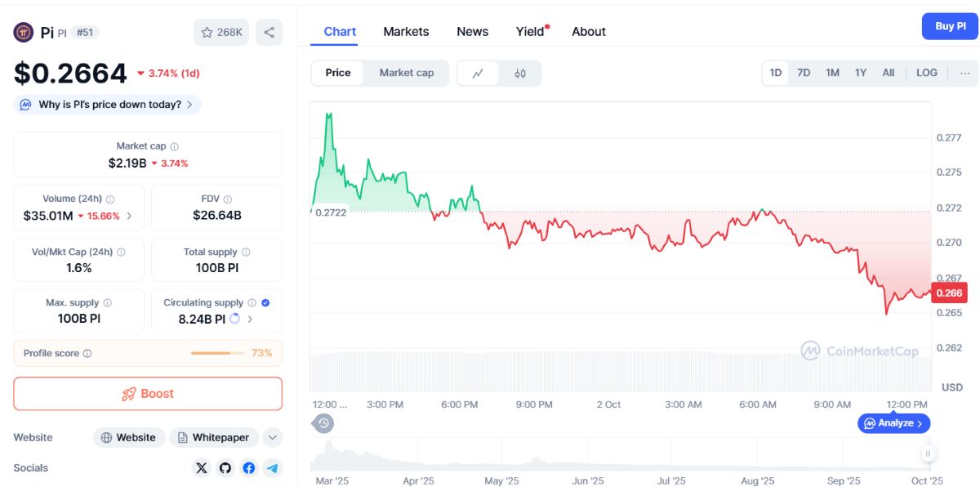Open the Facebook social icon
The width and height of the screenshot is (980, 487).
click(249, 468)
